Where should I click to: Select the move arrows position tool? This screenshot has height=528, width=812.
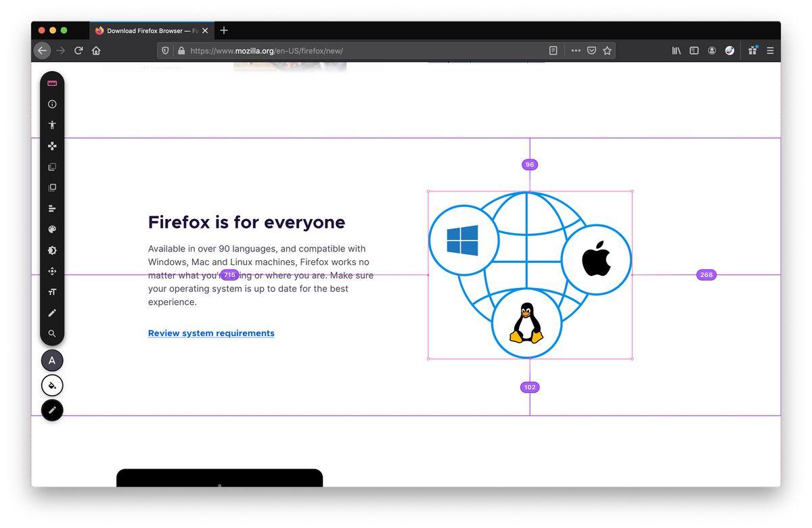point(52,271)
